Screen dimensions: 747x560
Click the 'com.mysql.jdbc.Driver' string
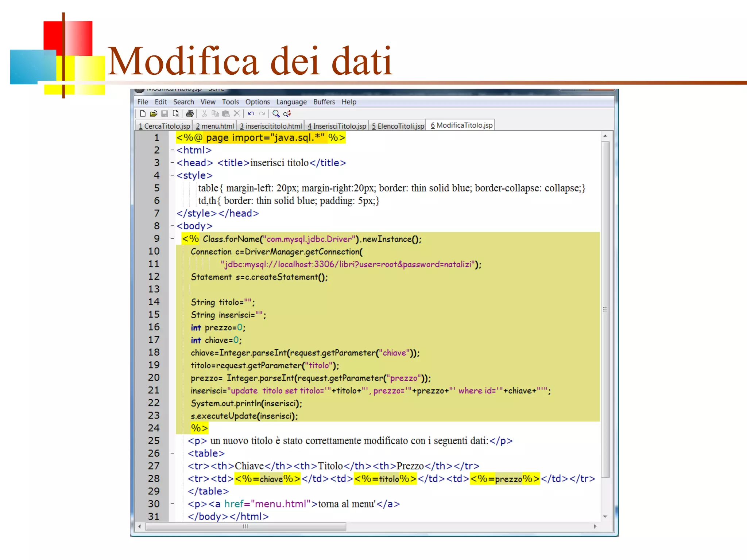pyautogui.click(x=309, y=239)
